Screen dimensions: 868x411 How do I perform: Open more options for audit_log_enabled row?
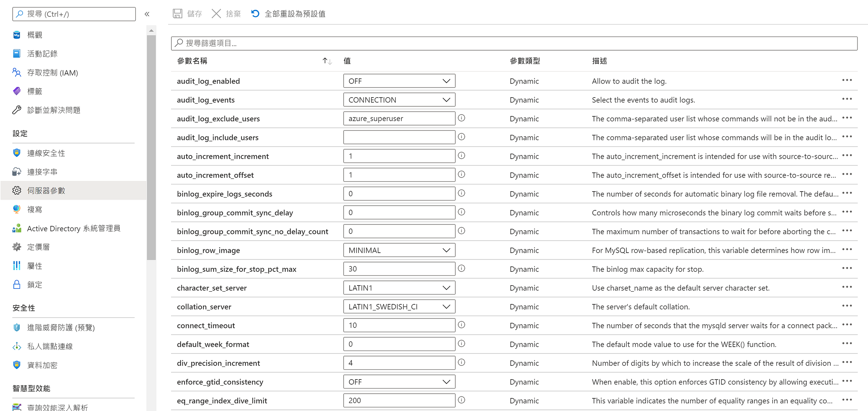(x=847, y=81)
